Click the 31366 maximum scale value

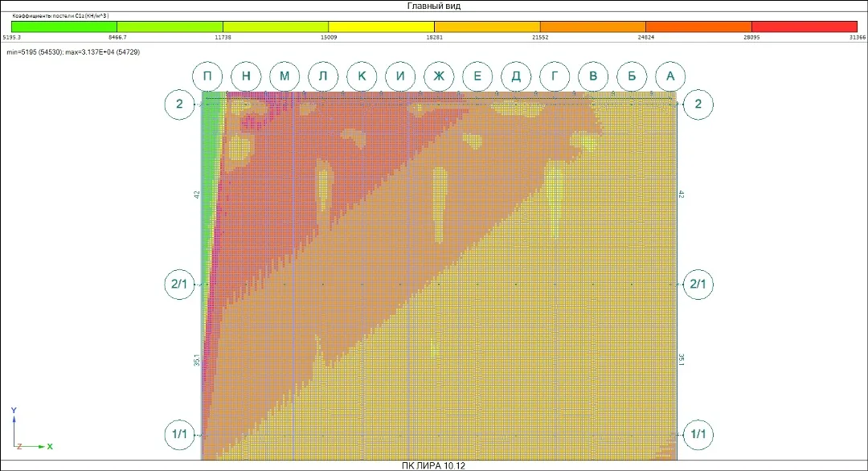pos(858,38)
